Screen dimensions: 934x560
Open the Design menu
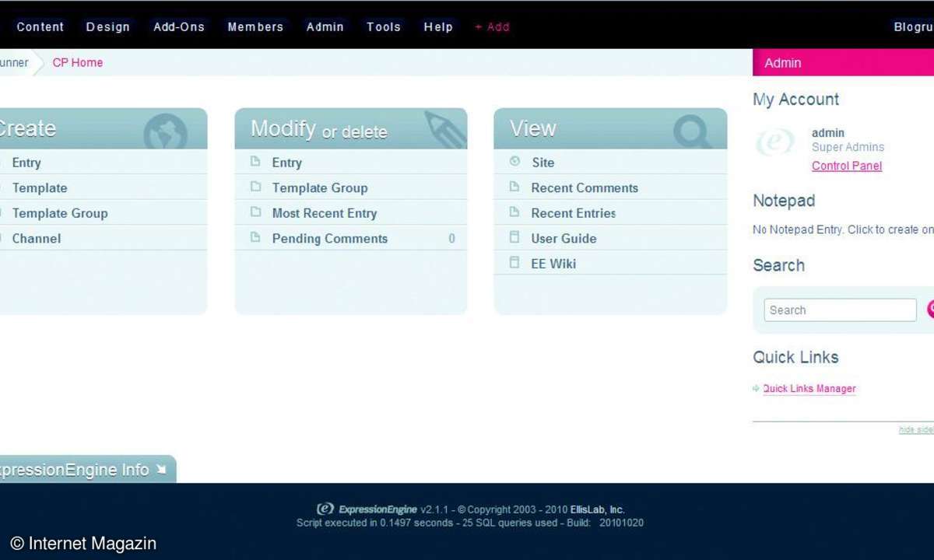point(108,26)
